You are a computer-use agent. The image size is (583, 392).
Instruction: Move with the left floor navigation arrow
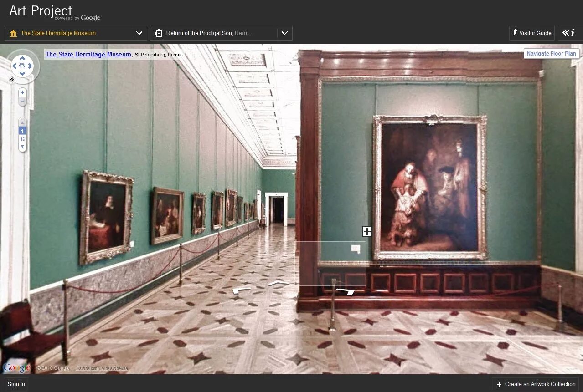tap(242, 290)
